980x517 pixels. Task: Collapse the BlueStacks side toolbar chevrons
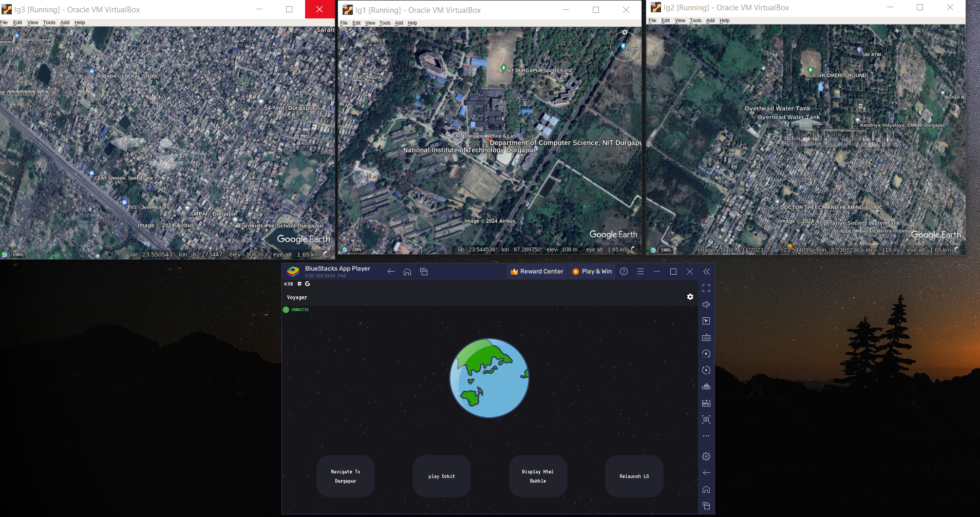(706, 272)
